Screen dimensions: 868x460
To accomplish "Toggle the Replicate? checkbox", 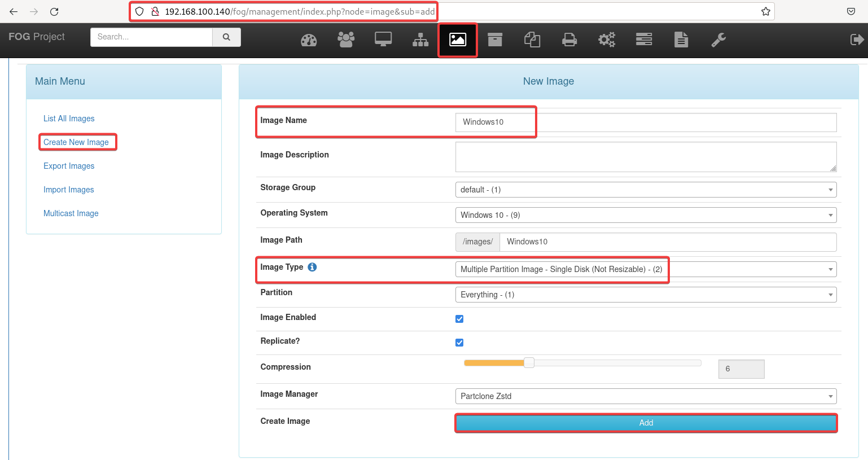I will [x=459, y=343].
